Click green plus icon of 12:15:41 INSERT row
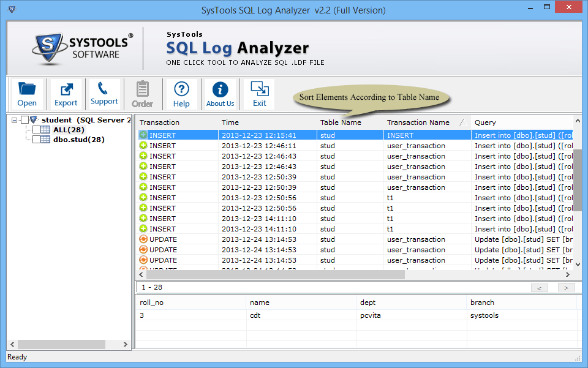This screenshot has width=588, height=368. pos(143,135)
